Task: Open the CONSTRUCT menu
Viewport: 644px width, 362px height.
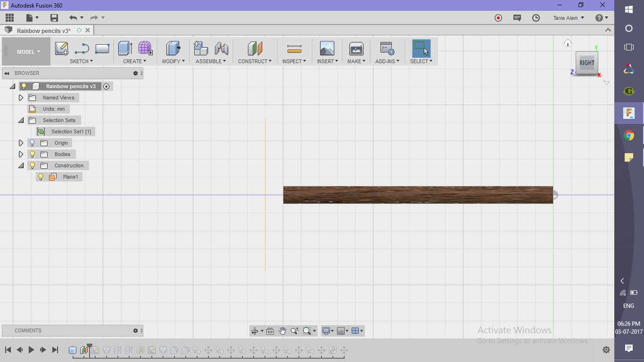Action: (255, 61)
